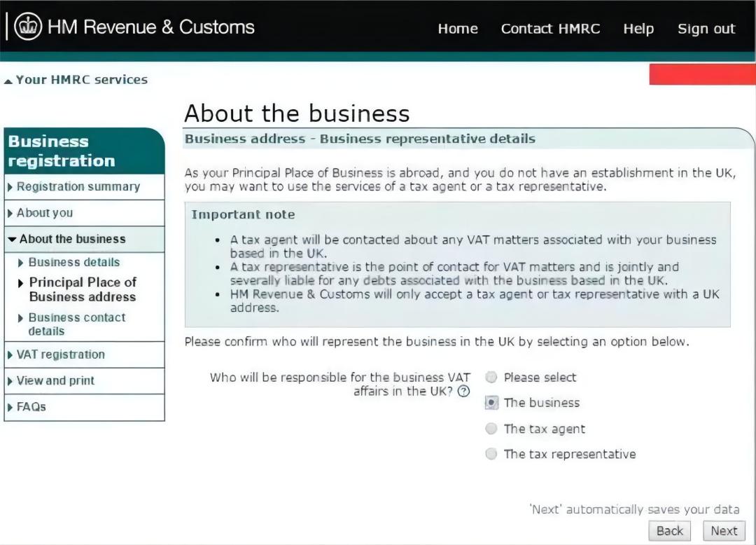Choose 'The business' radio button

pos(491,403)
